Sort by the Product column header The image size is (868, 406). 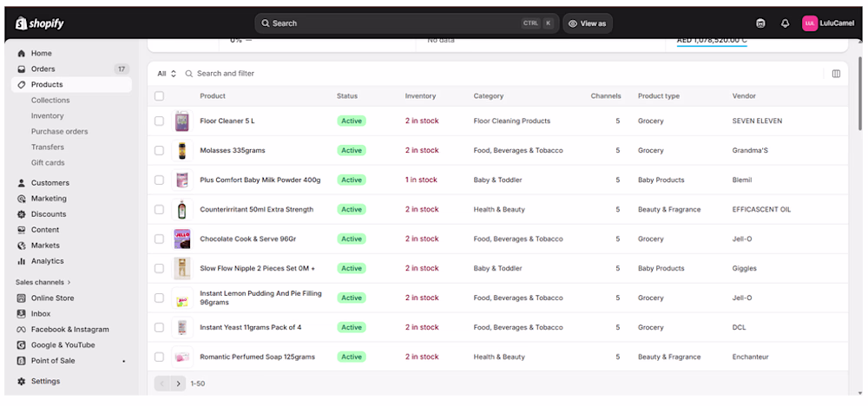[x=213, y=96]
